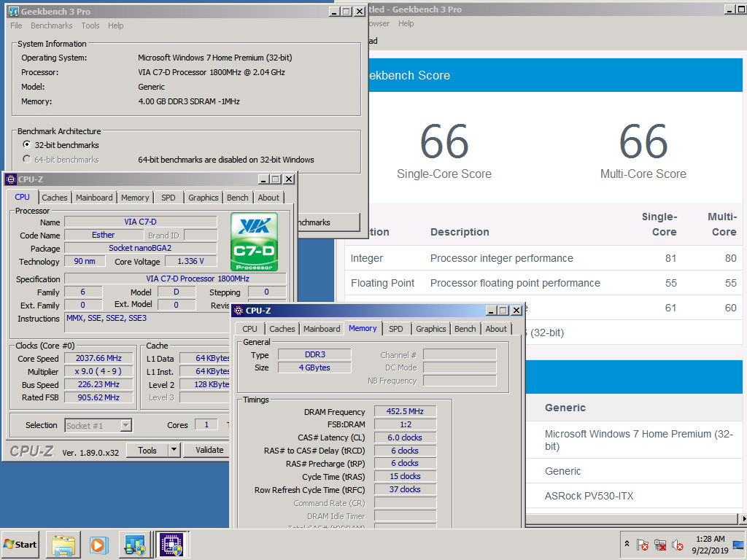The image size is (747, 560).
Task: Click the Run Benchmarks button in Geekbench
Action: point(328,222)
